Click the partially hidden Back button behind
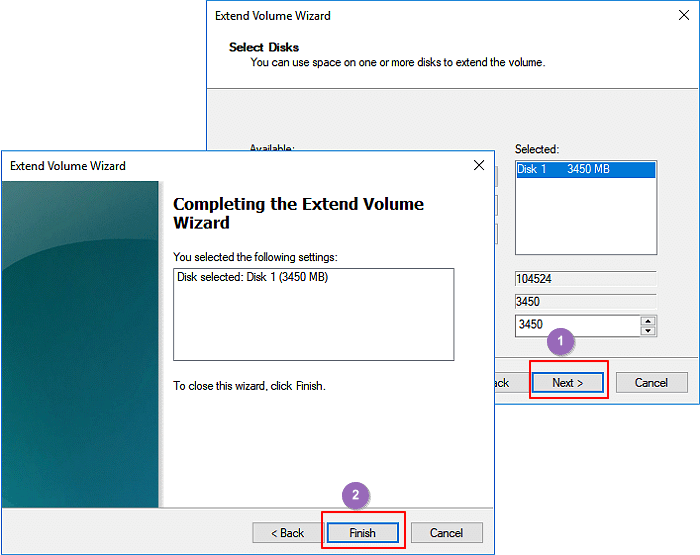The image size is (700, 555). [x=502, y=383]
